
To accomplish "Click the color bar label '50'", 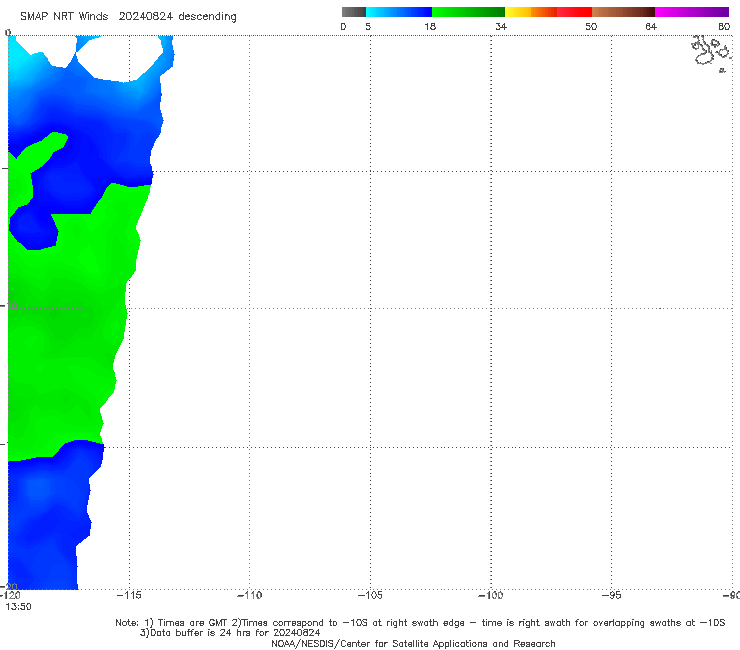I will 591,26.
